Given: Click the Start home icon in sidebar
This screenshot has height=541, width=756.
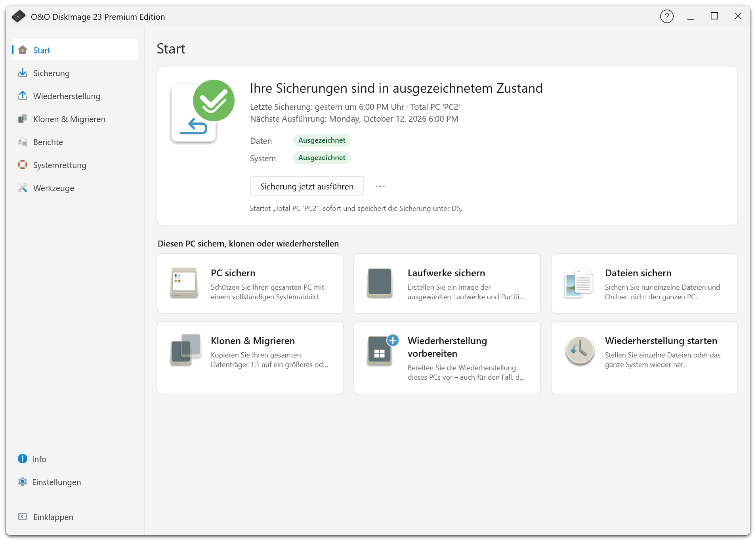Looking at the screenshot, I should click(23, 50).
